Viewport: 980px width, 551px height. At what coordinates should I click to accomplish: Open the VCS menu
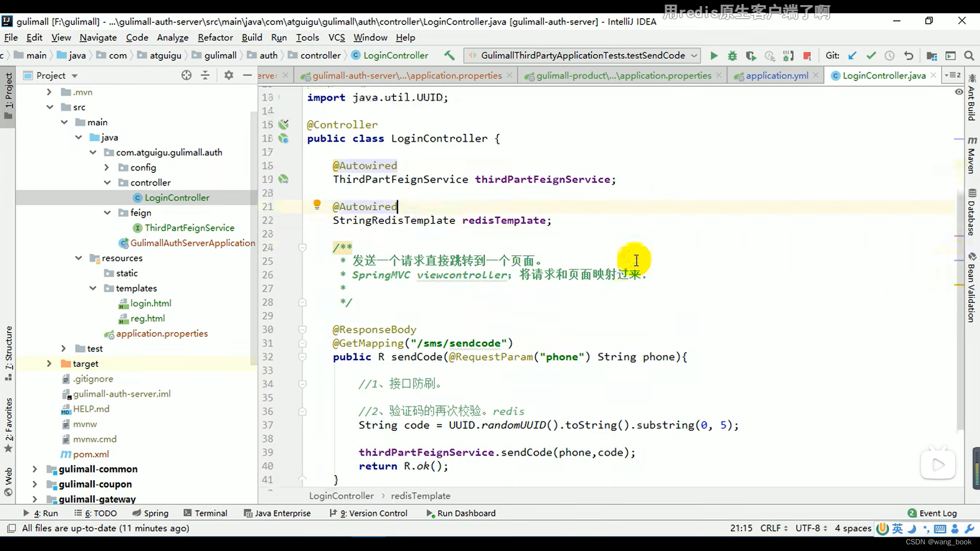[336, 37]
